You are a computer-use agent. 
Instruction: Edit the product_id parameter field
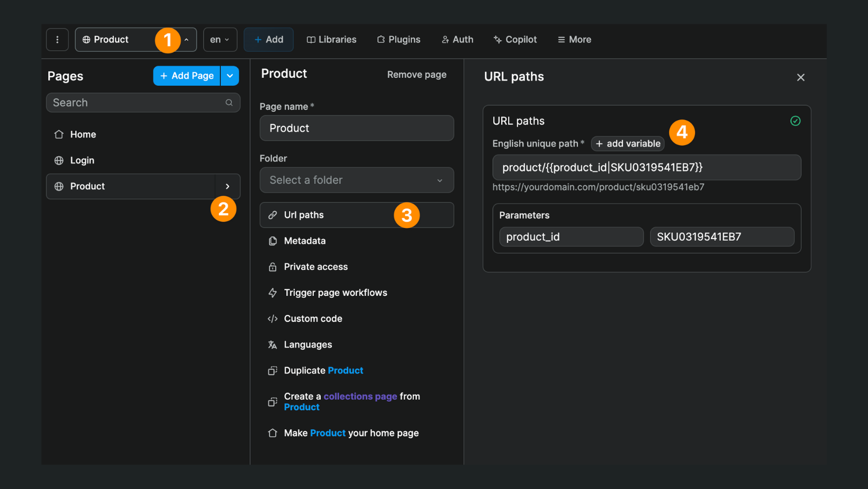tap(571, 237)
